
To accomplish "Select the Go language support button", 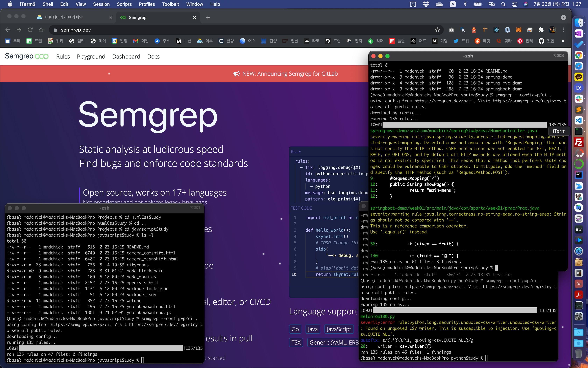I will coord(295,329).
